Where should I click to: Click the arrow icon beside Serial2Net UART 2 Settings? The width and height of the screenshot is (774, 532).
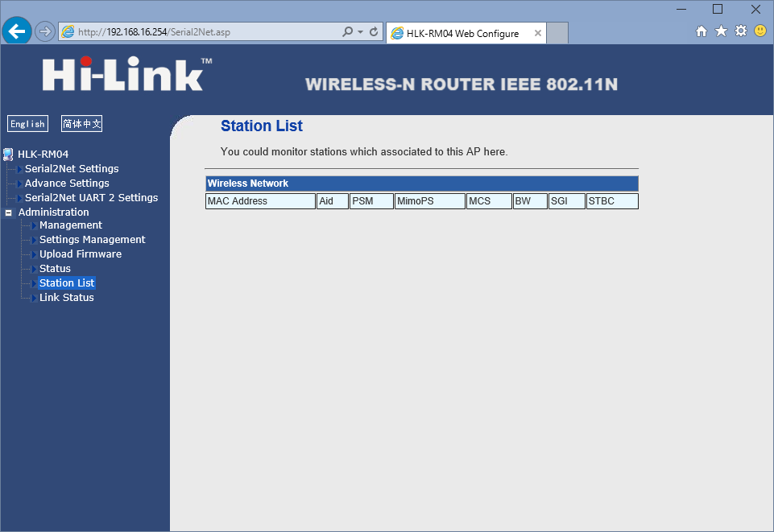20,198
